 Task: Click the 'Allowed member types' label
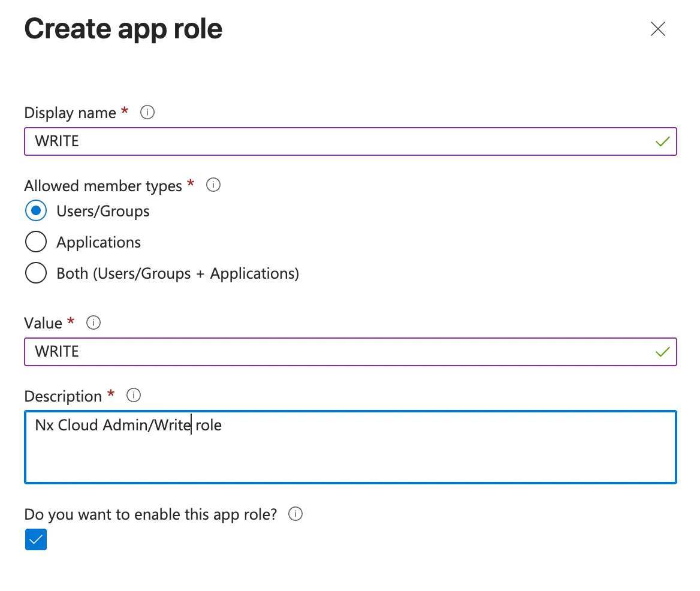103,186
